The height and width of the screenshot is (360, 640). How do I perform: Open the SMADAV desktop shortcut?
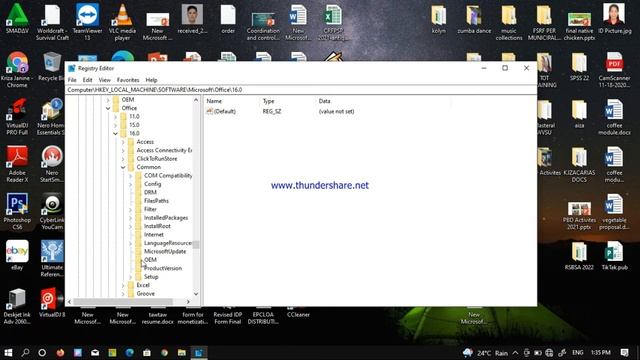pyautogui.click(x=17, y=19)
